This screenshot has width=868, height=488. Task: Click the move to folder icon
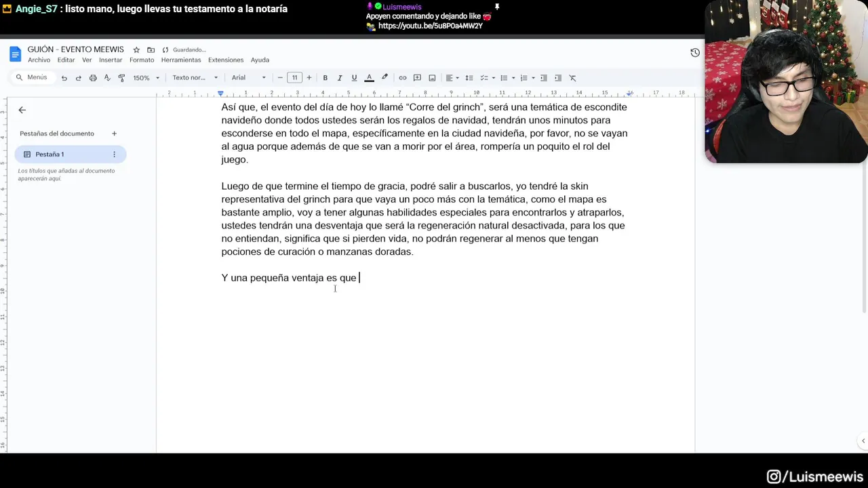pos(151,50)
